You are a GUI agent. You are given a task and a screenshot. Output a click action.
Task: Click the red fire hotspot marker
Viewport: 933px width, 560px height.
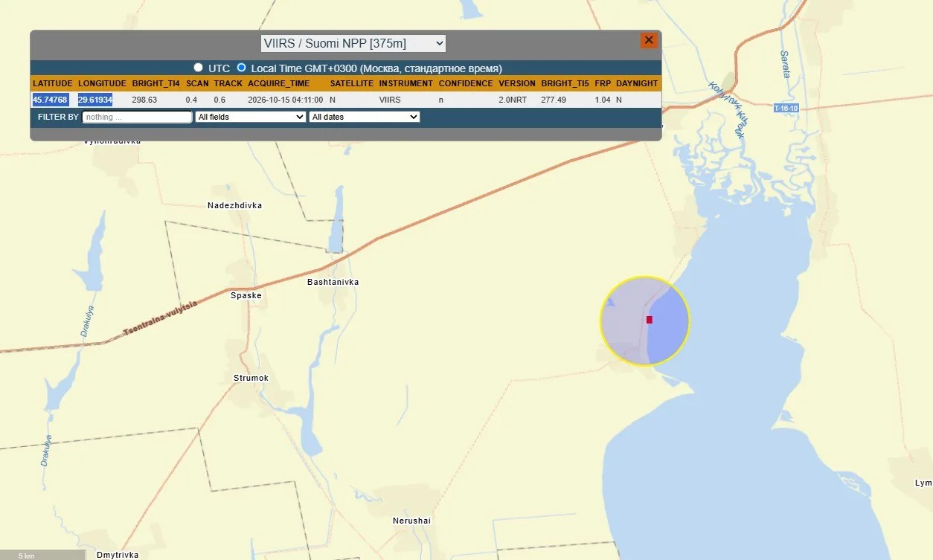pos(650,320)
